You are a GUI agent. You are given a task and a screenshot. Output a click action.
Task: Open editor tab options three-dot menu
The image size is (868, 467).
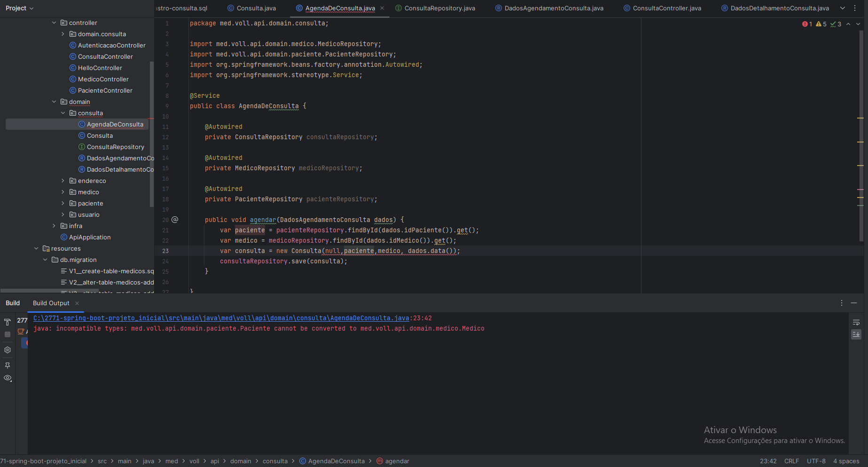point(855,8)
